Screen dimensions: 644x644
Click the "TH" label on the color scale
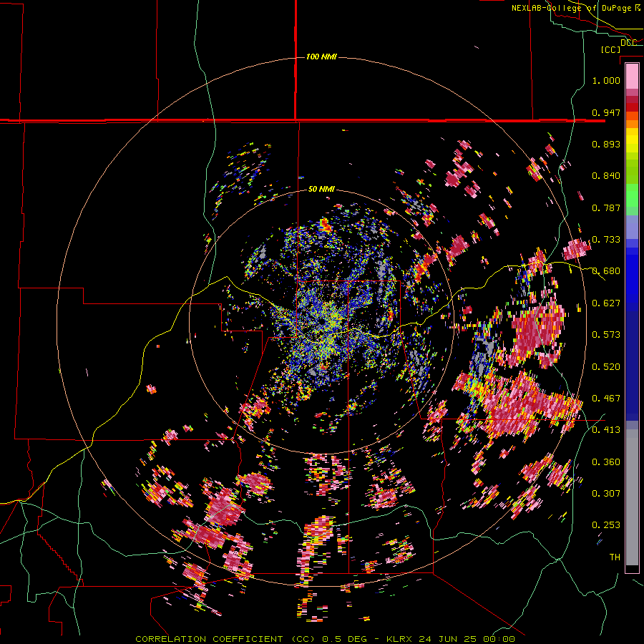click(x=615, y=557)
